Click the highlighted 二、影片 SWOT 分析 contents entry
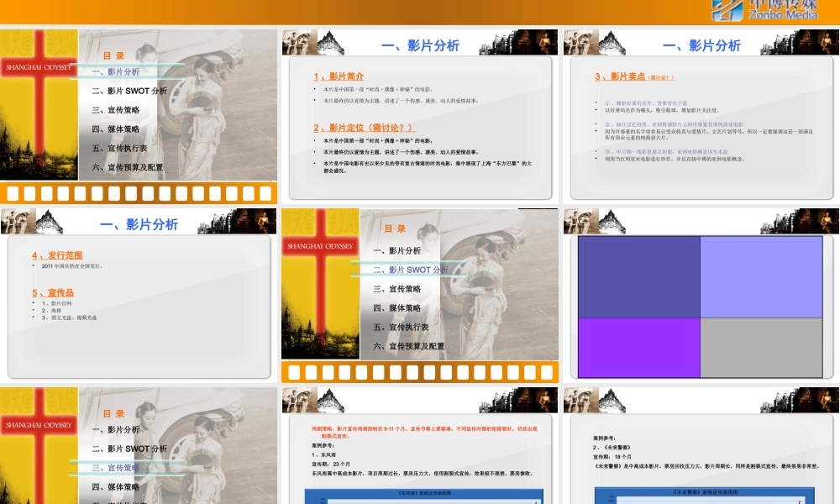 pyautogui.click(x=411, y=270)
